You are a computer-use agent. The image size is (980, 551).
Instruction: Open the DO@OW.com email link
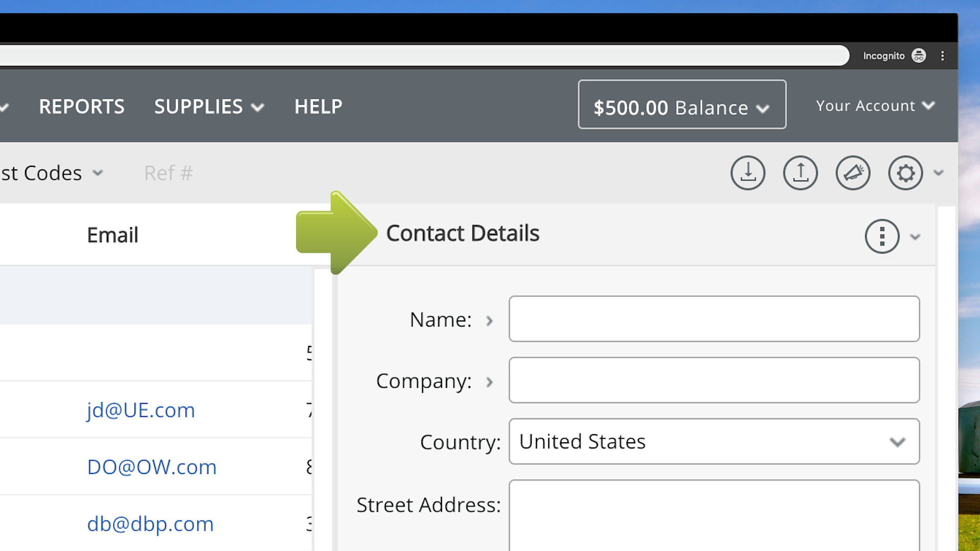click(152, 467)
